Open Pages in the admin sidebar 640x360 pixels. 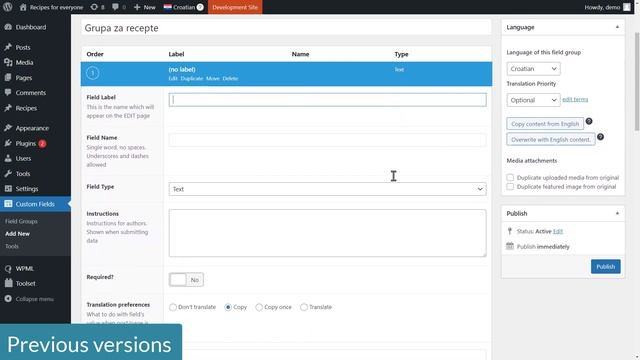(x=24, y=78)
